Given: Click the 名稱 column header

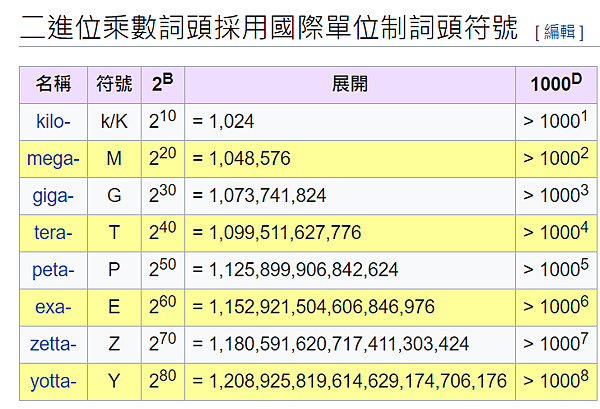Looking at the screenshot, I should pos(53,84).
